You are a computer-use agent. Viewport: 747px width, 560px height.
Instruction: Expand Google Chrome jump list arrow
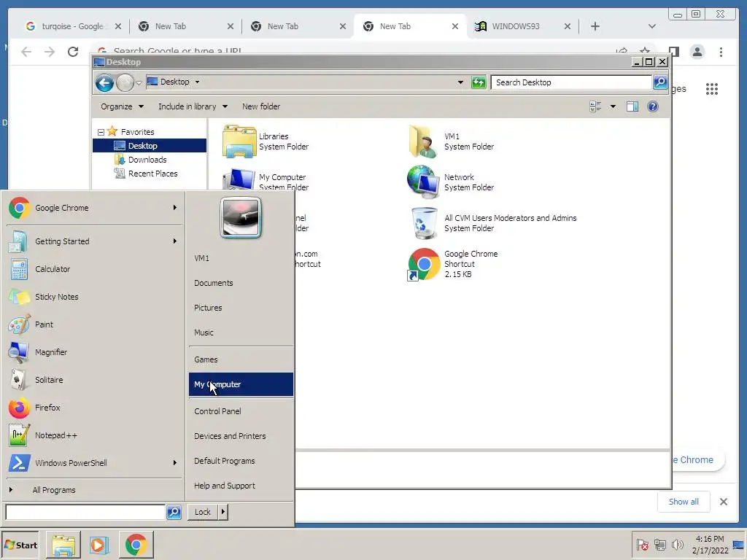pos(175,208)
